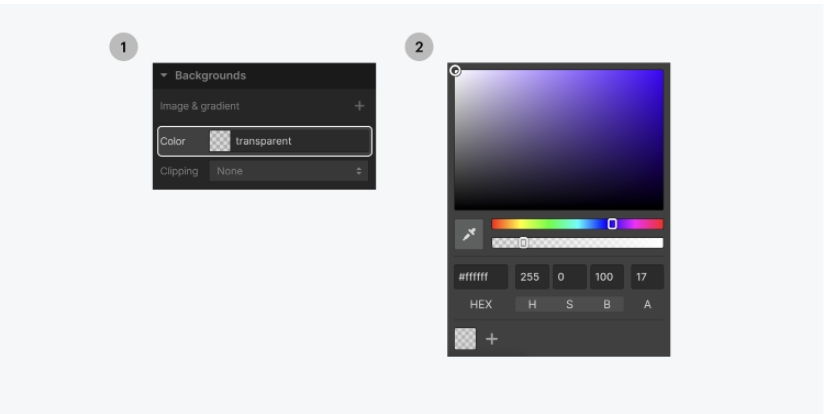Screen dimensions: 824x414
Task: Click the step 1 number badge
Action: [x=123, y=47]
